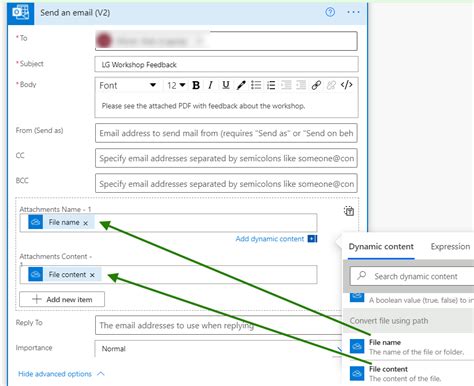Select File name from dynamic content list
474x386 pixels.
click(412, 347)
